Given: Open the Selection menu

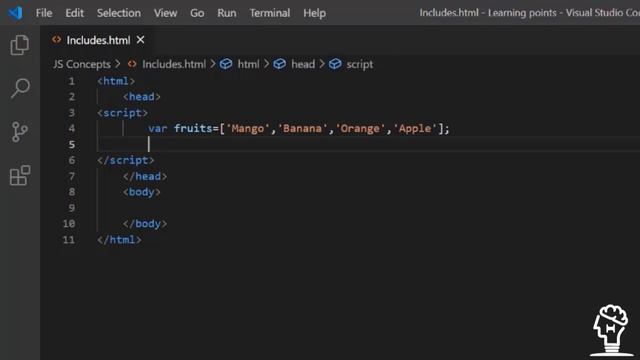Looking at the screenshot, I should (119, 13).
